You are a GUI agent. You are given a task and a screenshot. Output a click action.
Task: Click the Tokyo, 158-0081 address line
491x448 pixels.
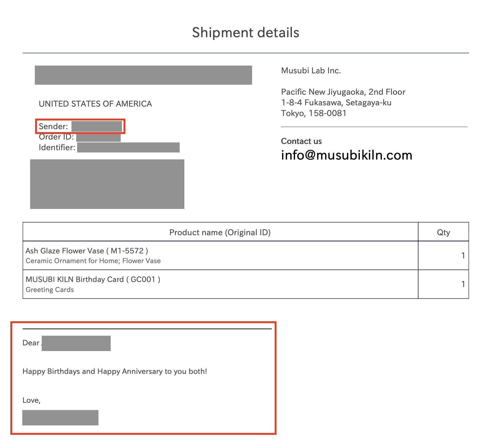pos(314,113)
